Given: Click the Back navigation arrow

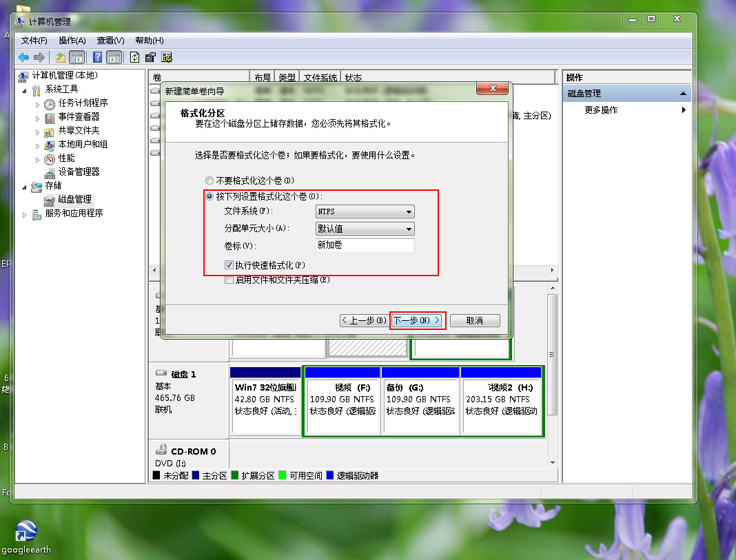Looking at the screenshot, I should point(23,57).
